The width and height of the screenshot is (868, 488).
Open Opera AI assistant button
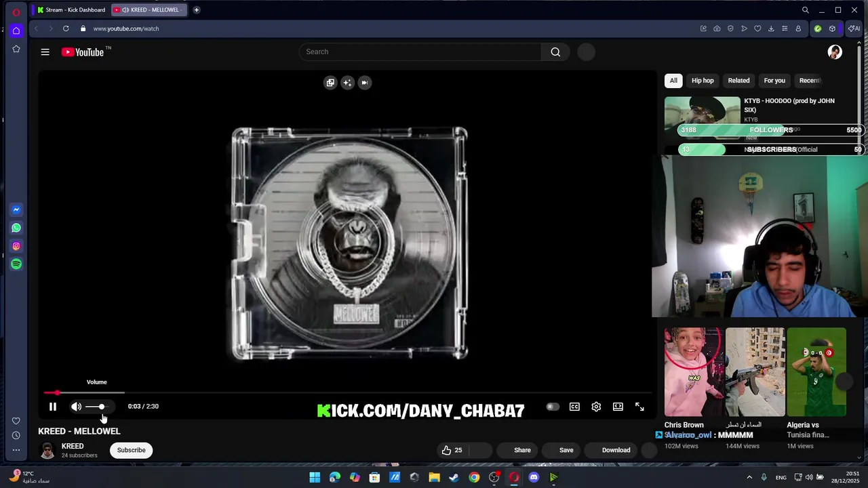[854, 28]
